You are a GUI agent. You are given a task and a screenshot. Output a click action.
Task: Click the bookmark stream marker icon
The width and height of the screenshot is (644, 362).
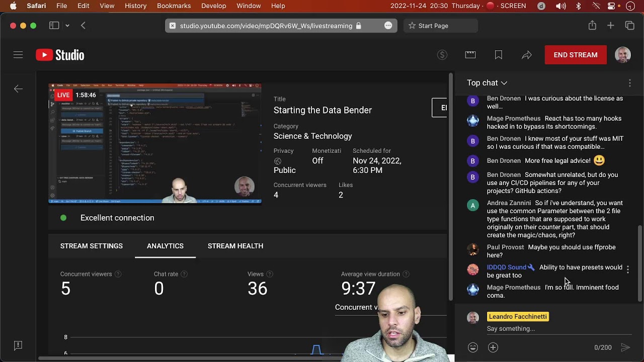(x=499, y=55)
